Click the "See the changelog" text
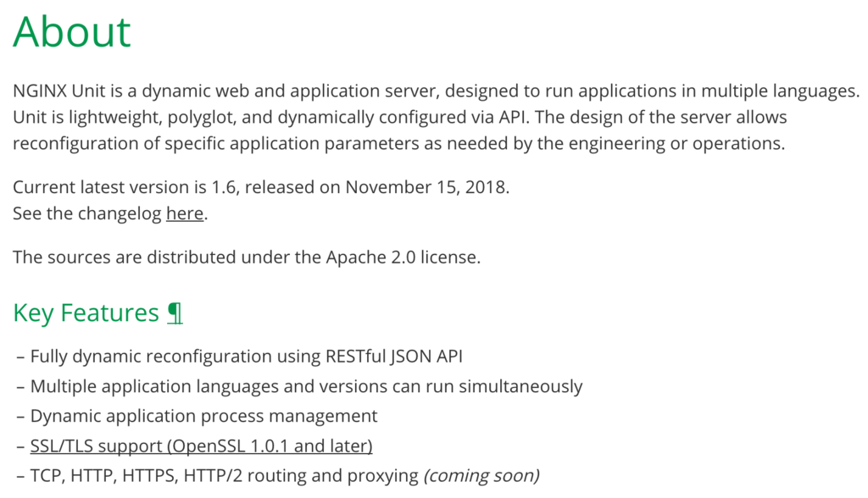The height and width of the screenshot is (498, 868). (87, 213)
